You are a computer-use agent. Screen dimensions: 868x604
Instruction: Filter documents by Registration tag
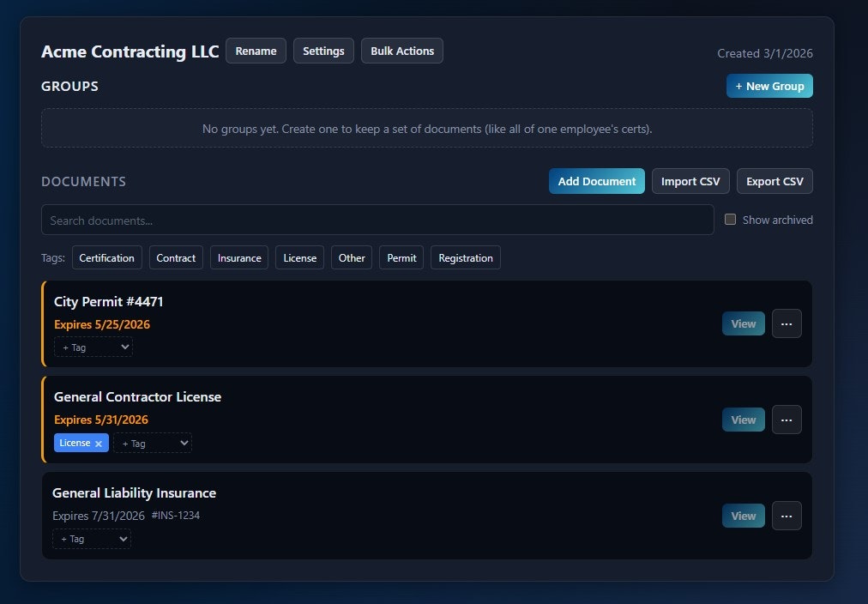click(x=466, y=258)
